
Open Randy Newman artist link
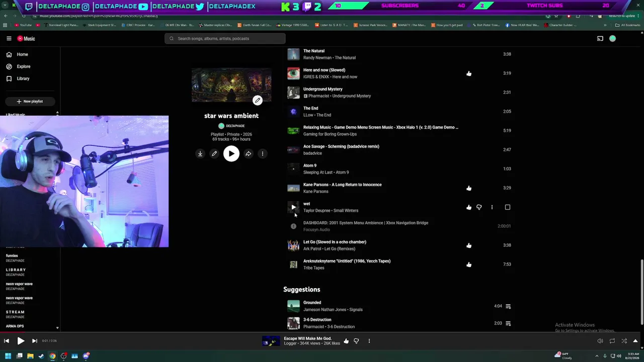(x=316, y=58)
